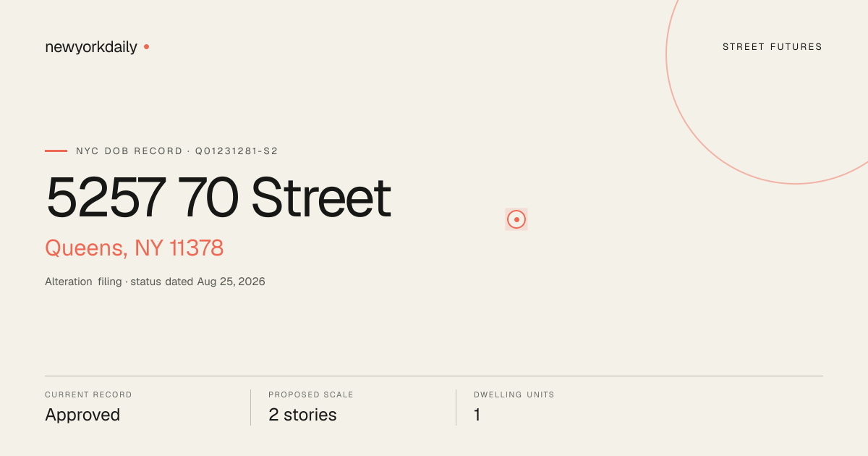Click the Queens, NY 11378 address line
This screenshot has width=868, height=456.
click(x=135, y=248)
